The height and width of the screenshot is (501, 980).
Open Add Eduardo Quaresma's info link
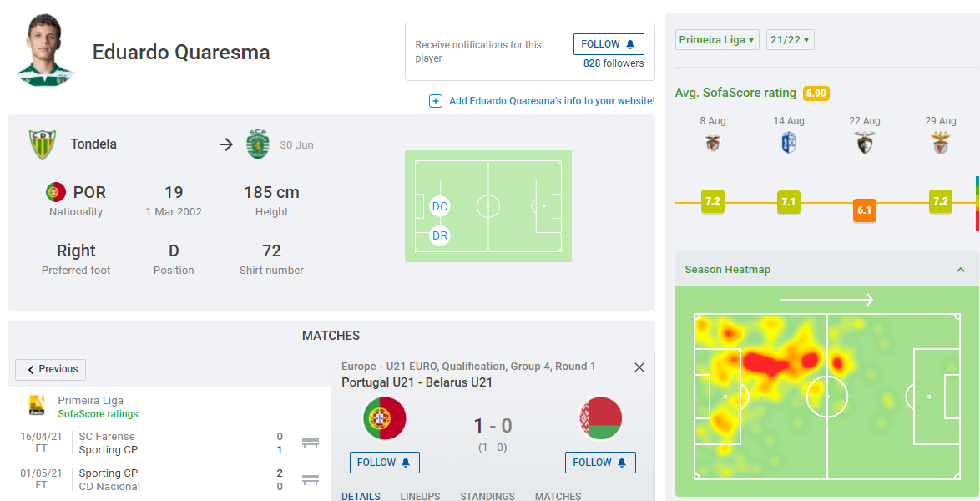coord(551,101)
